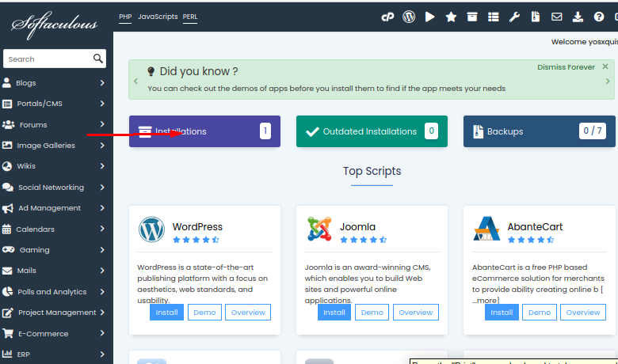Viewport: 618px width, 364px height.
Task: Install Joomla
Action: pyautogui.click(x=334, y=313)
